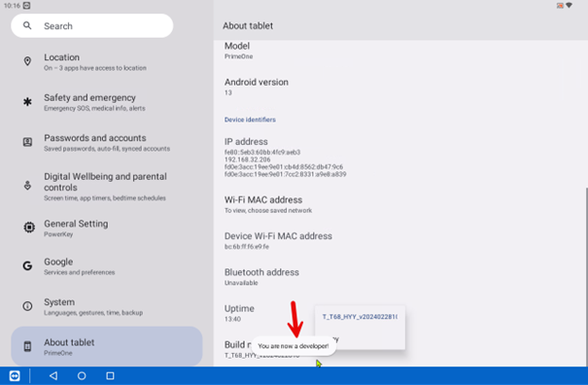588x385 pixels.
Task: Tap the Wi-Fi MAC address entry
Action: point(399,204)
